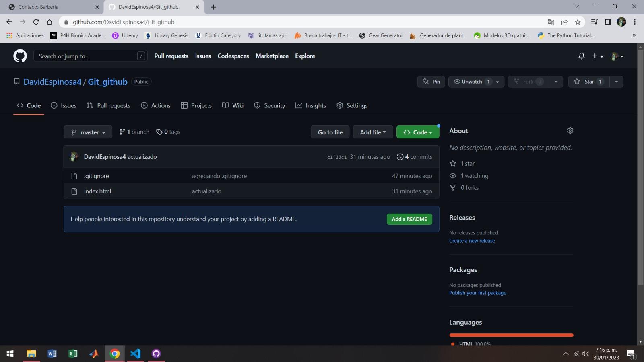
Task: Open DavidEspinosa4 owner link
Action: click(52, 82)
